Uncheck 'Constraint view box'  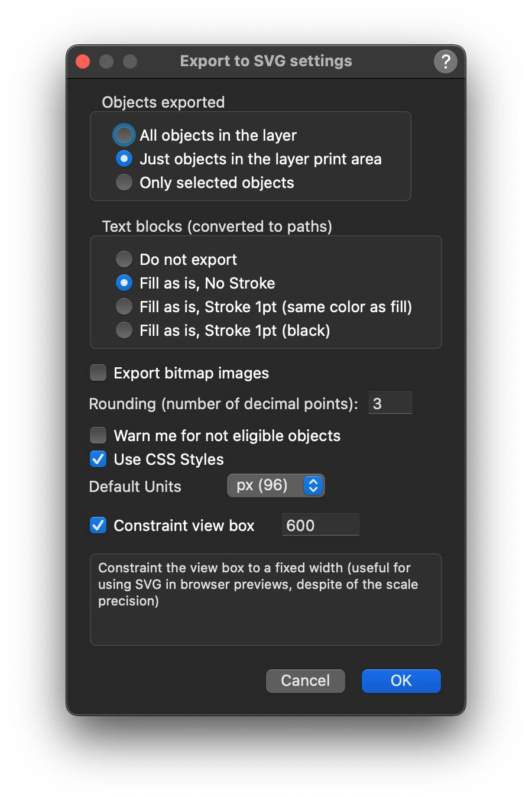click(98, 525)
